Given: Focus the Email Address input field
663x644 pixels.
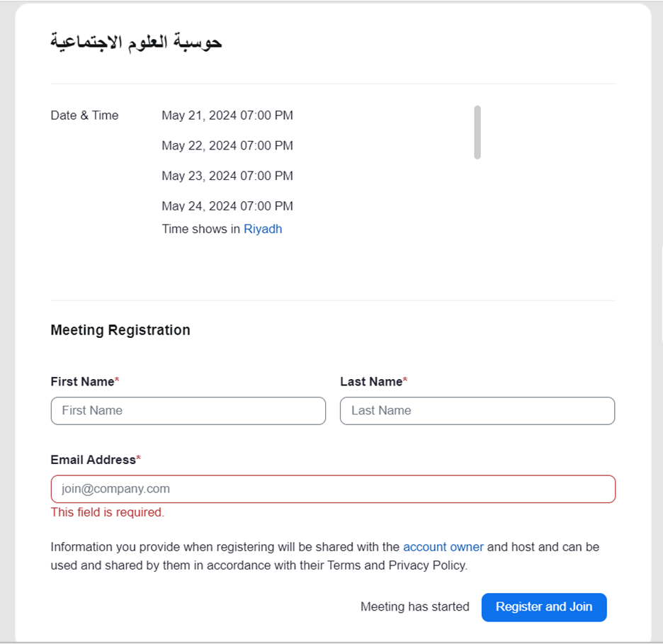Looking at the screenshot, I should [x=333, y=489].
